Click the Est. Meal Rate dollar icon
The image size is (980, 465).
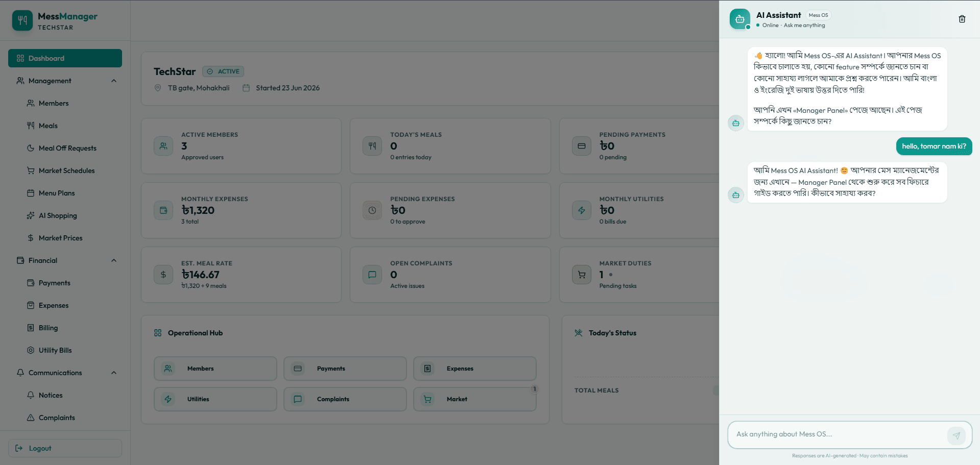[163, 275]
